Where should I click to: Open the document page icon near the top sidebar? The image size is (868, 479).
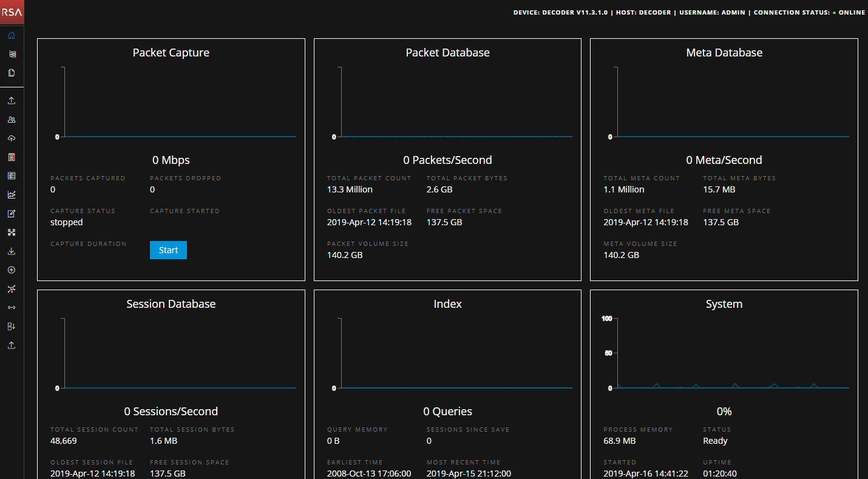tap(11, 72)
